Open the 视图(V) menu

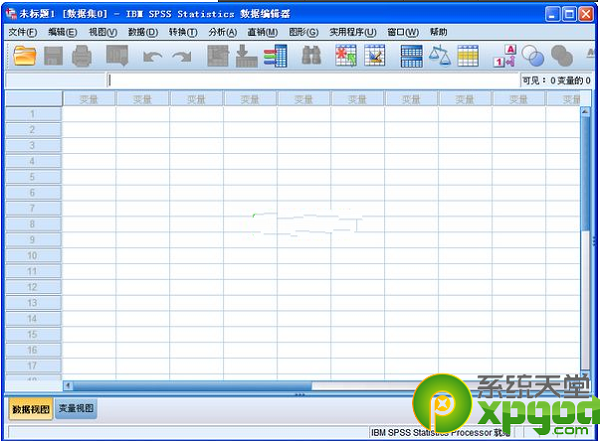103,32
